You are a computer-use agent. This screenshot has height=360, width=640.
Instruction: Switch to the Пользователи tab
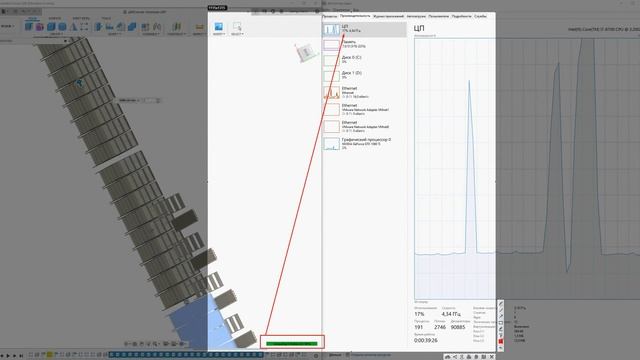438,16
